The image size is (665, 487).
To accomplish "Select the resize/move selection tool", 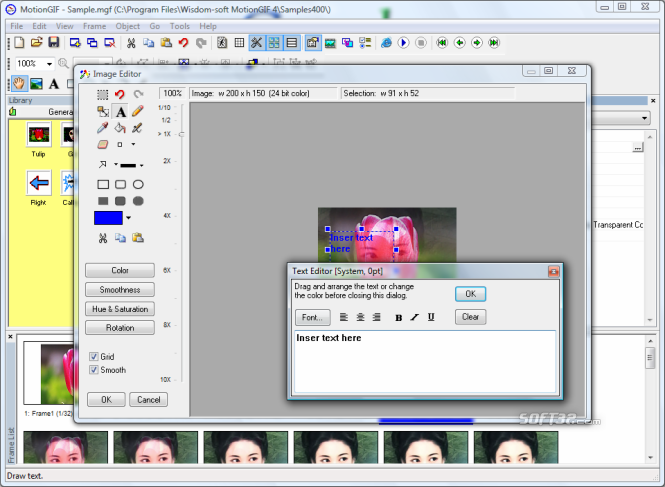I will pos(103,111).
